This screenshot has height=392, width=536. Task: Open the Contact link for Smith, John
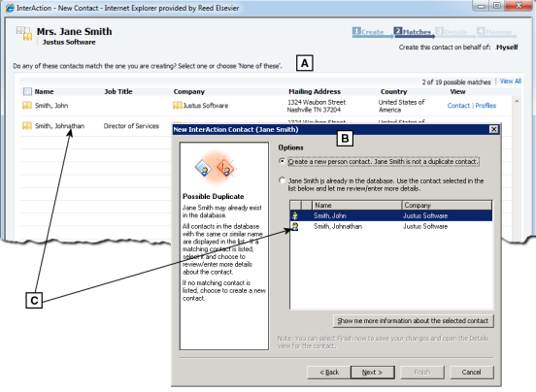[458, 106]
